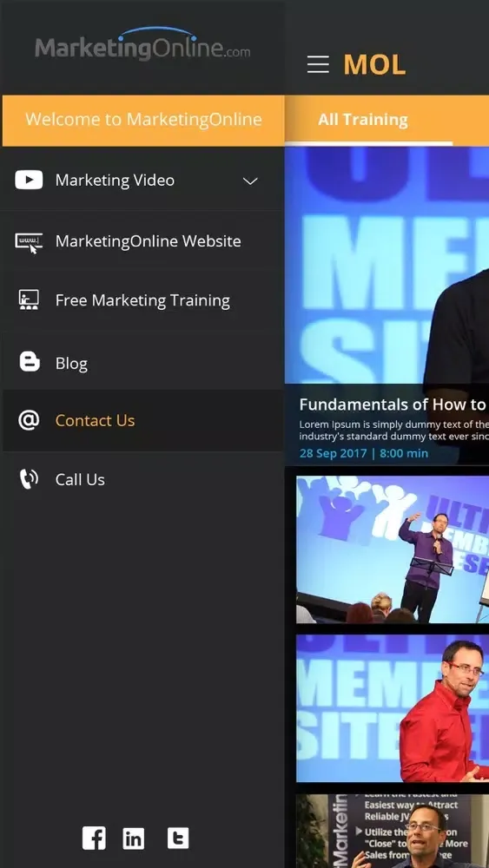Viewport: 489px width, 868px height.
Task: Toggle the hamburger menu icon
Action: (x=318, y=64)
